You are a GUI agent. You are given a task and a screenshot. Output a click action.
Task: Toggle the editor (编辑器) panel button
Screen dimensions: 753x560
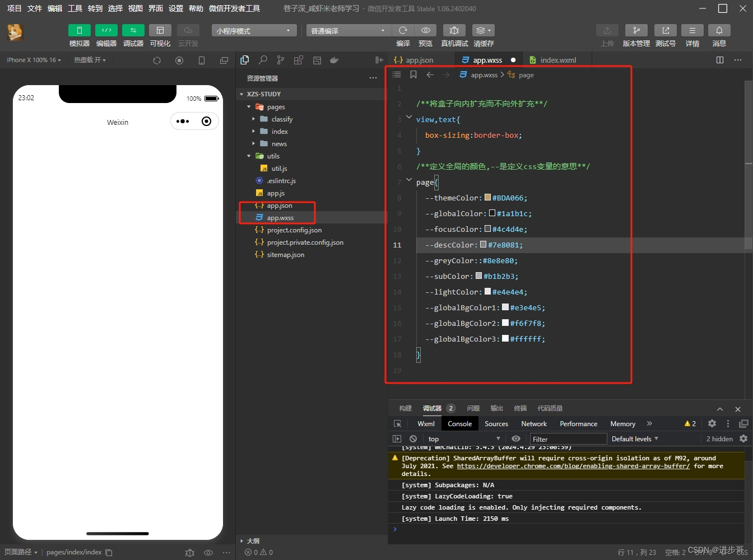[106, 30]
